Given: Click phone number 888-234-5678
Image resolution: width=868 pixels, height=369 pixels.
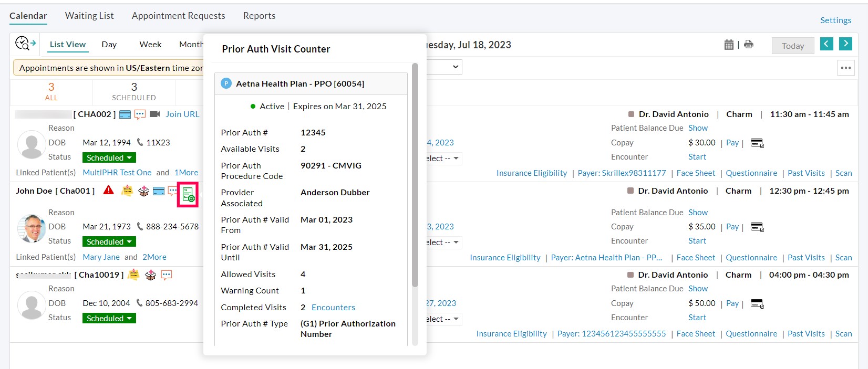Looking at the screenshot, I should tap(172, 227).
